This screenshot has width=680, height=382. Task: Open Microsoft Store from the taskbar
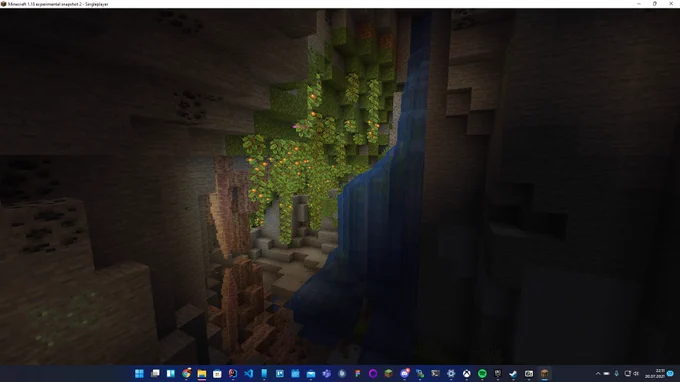point(217,373)
